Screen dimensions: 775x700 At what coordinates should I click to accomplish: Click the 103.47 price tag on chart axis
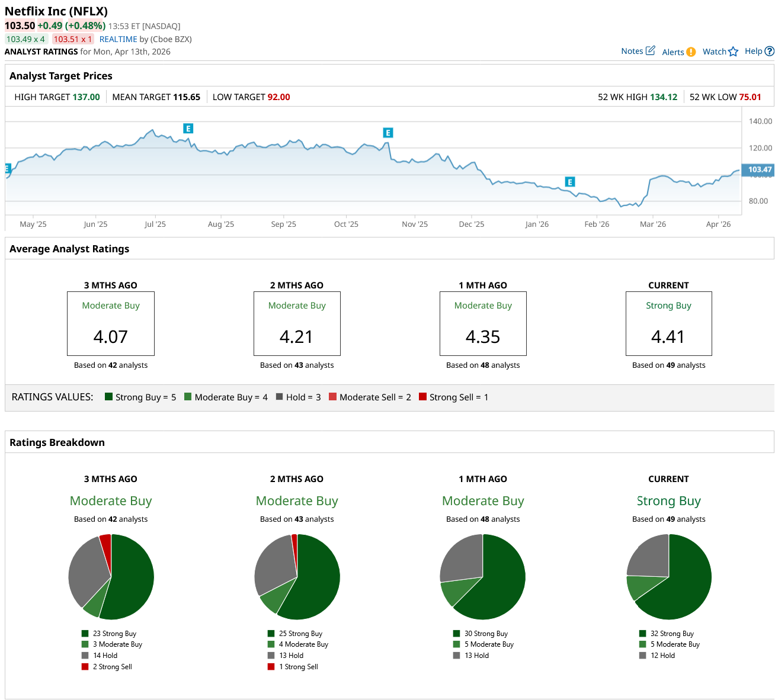point(758,169)
